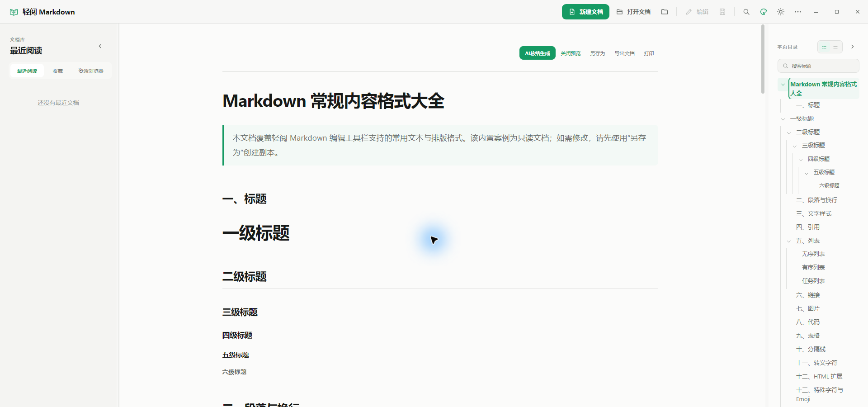
Task: Collapse the 本页目录 outline panel chevron
Action: pyautogui.click(x=853, y=47)
